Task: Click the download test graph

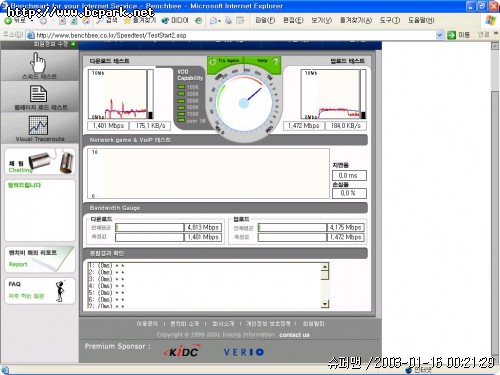Action: (117, 94)
